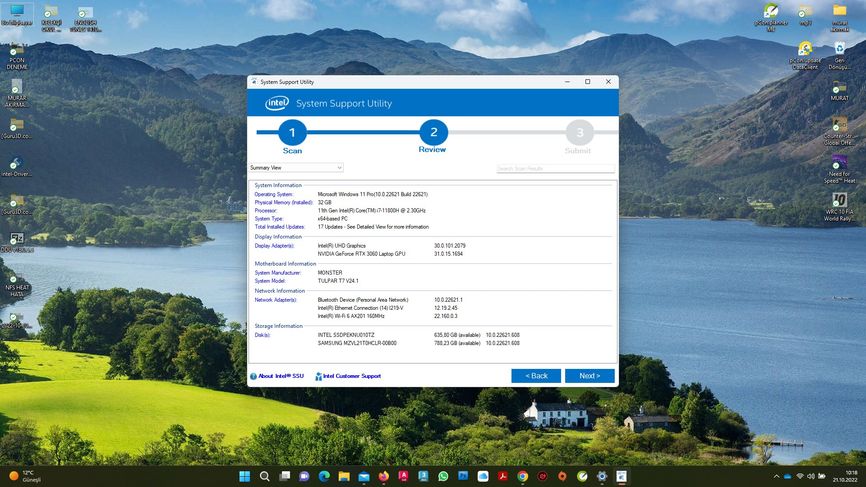Image resolution: width=866 pixels, height=487 pixels.
Task: Click the x64-based PC system type
Action: click(332, 219)
